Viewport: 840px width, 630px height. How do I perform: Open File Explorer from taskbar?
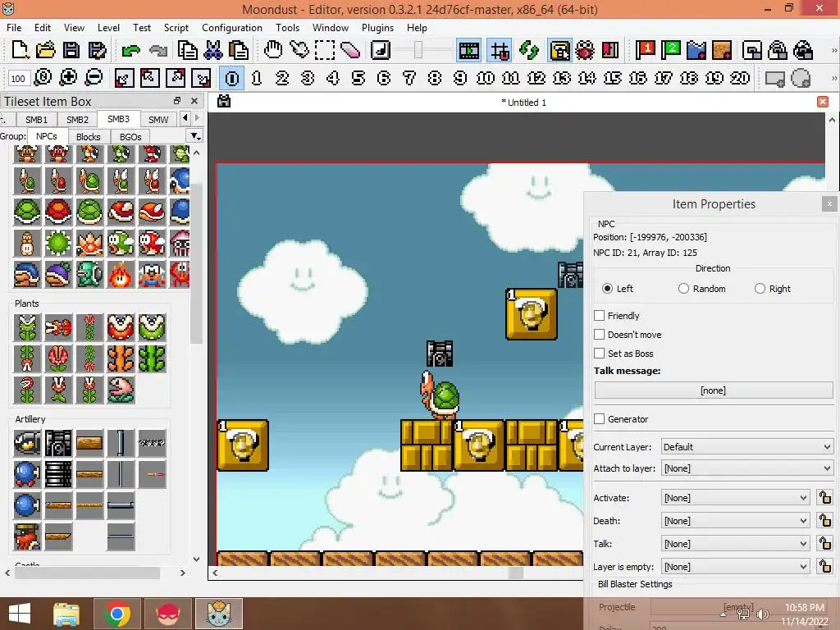tap(66, 614)
